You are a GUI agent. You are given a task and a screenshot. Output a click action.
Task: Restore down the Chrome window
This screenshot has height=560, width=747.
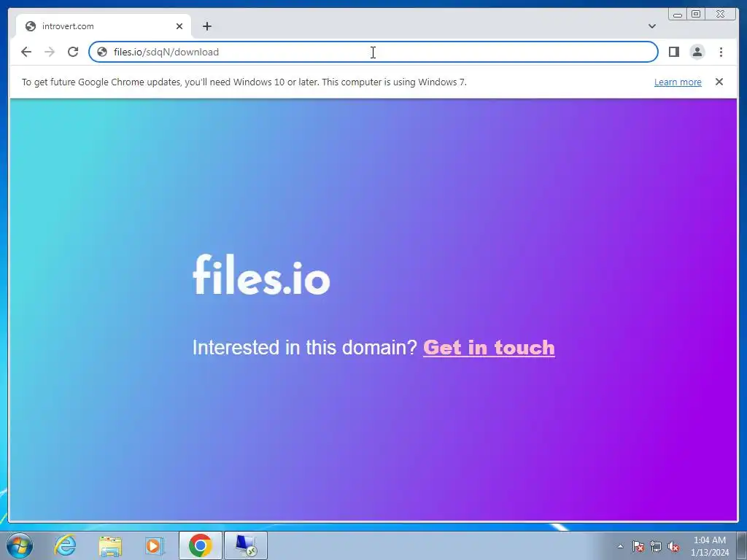click(x=696, y=15)
